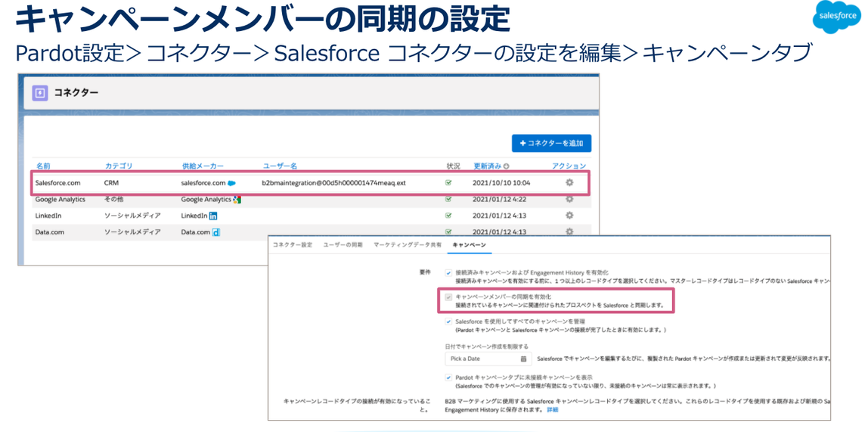Click the +コネクターを追加 button
The height and width of the screenshot is (432, 868).
pyautogui.click(x=551, y=144)
